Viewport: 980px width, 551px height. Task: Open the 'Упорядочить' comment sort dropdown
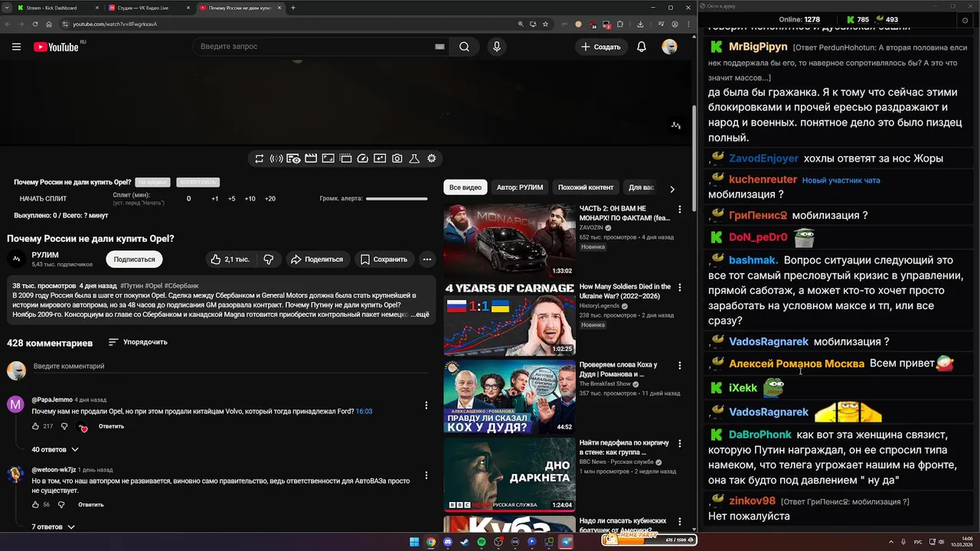point(138,342)
